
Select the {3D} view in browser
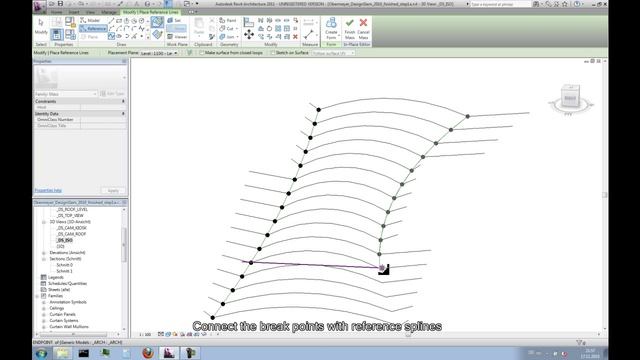pos(60,247)
